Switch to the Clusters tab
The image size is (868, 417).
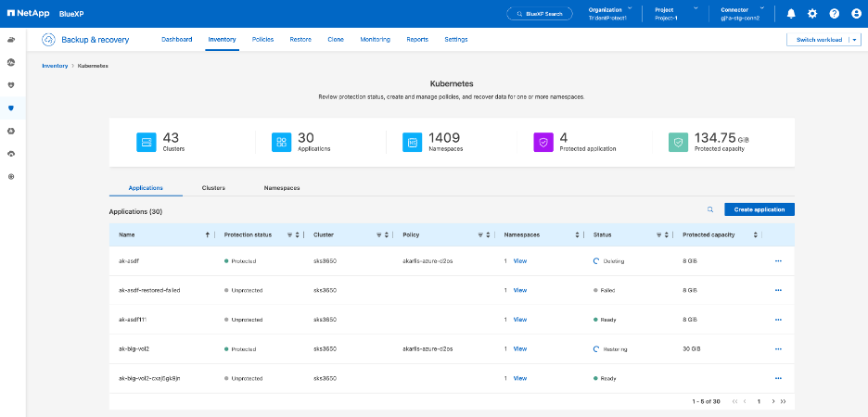(213, 188)
